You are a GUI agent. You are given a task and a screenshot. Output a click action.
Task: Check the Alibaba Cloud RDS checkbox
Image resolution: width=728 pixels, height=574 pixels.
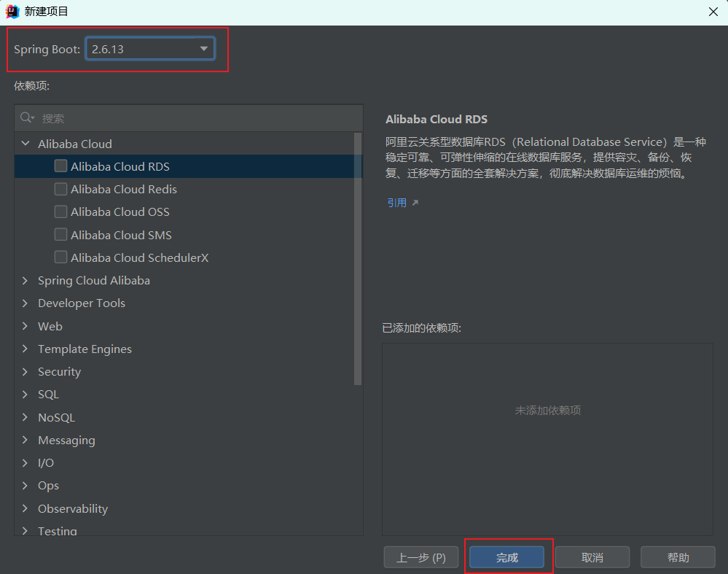(60, 166)
